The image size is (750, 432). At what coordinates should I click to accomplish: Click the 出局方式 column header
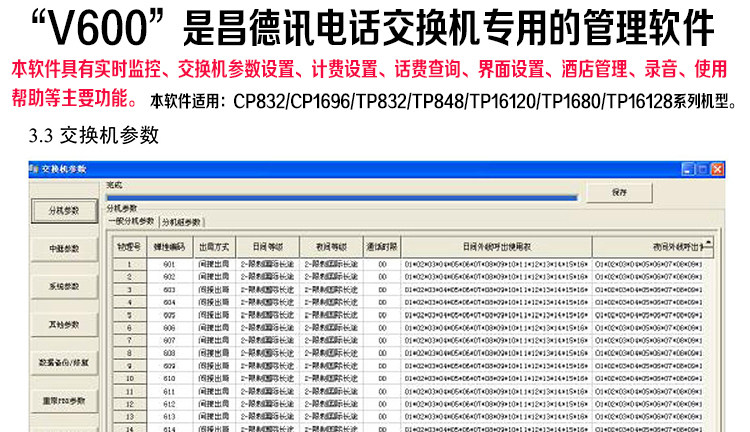coord(214,247)
